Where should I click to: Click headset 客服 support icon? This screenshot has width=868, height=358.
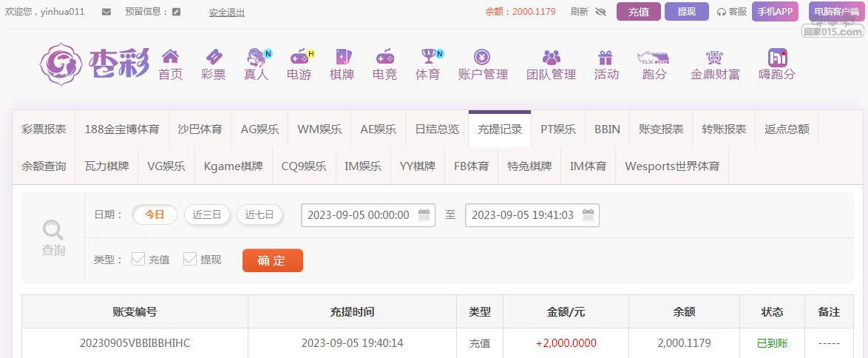722,12
